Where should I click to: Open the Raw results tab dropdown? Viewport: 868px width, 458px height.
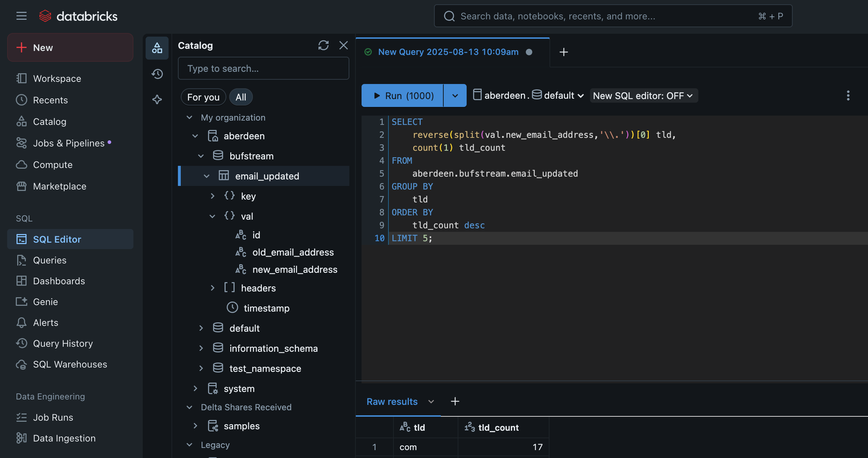point(430,402)
